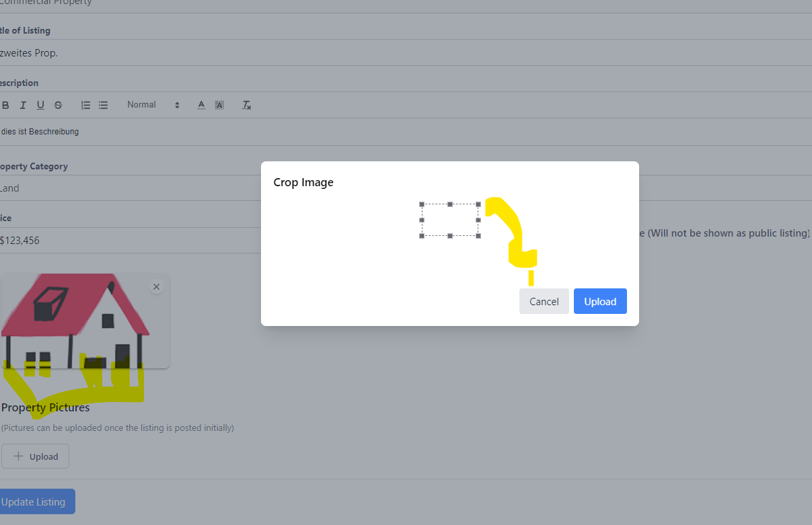Grab the crop box top-right corner handle
This screenshot has height=525, width=812.
coord(478,204)
